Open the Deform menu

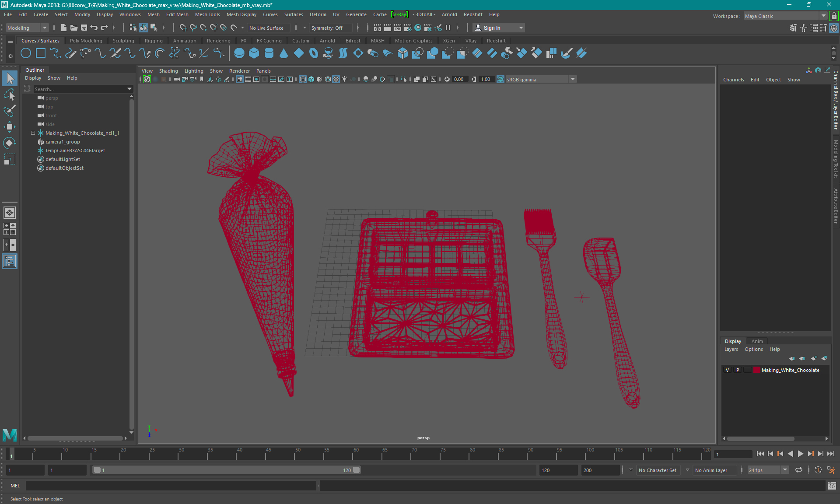[318, 14]
